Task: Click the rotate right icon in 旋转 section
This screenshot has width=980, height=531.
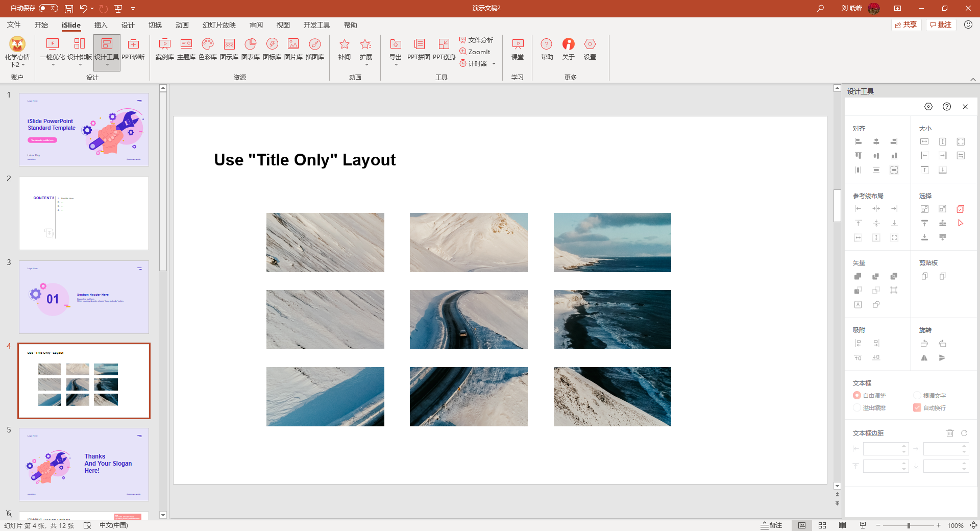Action: point(942,344)
